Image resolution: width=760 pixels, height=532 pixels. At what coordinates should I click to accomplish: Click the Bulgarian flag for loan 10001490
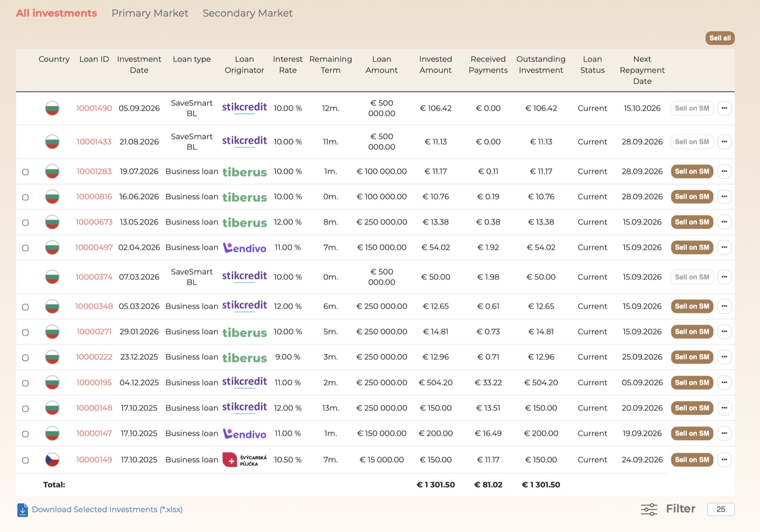click(x=52, y=108)
